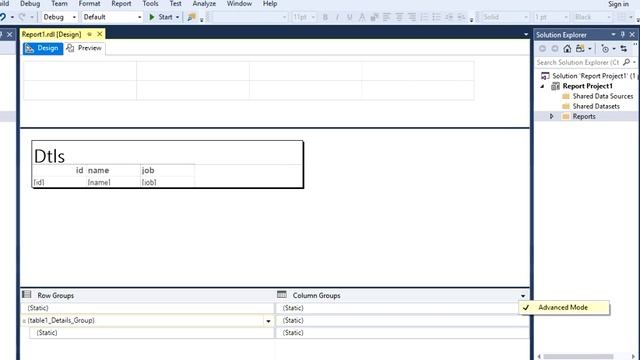Collapse the Report Project1 tree node
The image size is (640, 360).
tap(542, 86)
